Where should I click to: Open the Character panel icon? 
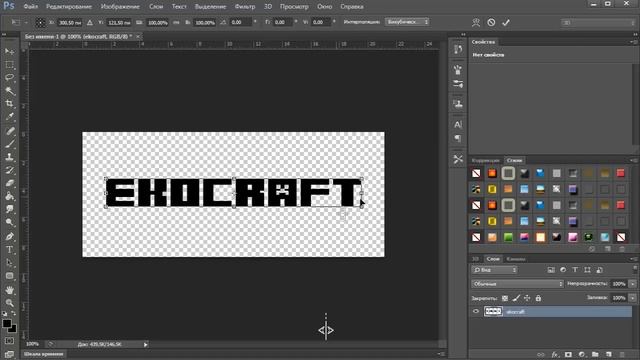pos(458,124)
